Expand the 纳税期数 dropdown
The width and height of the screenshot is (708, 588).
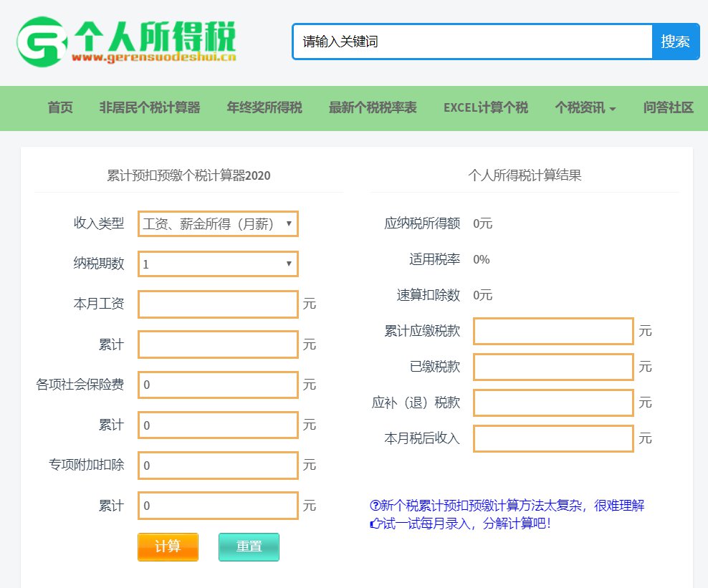pos(218,264)
